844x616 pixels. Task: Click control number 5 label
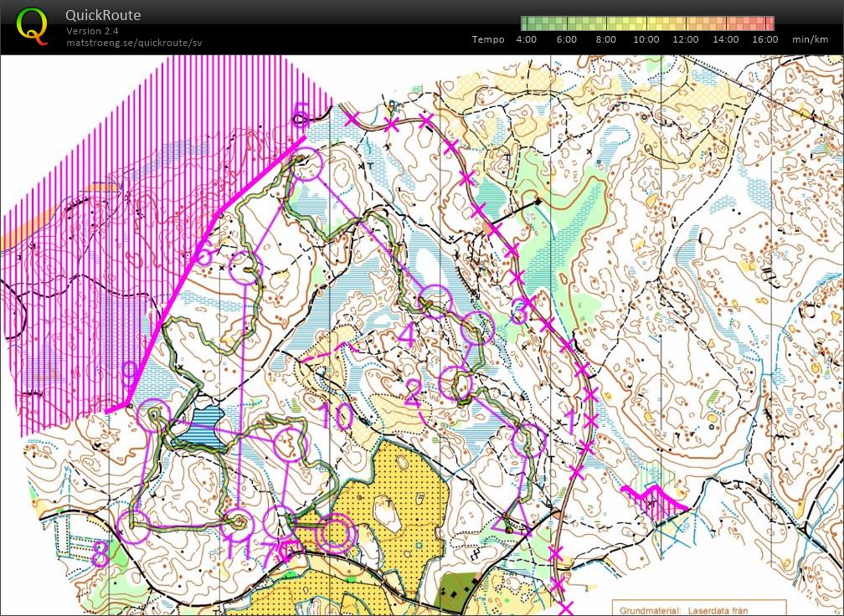[x=301, y=116]
